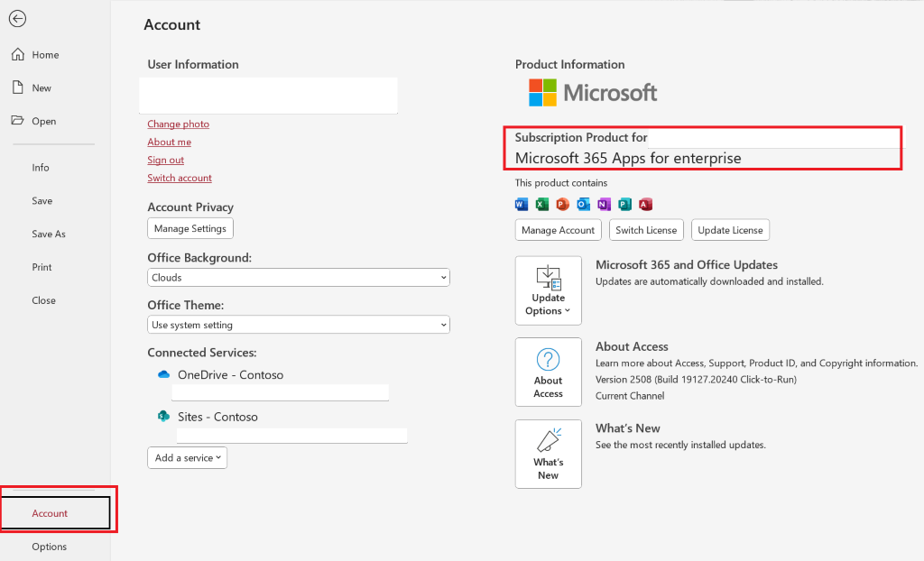The height and width of the screenshot is (561, 924).
Task: Click the Outlook app icon
Action: pyautogui.click(x=584, y=205)
